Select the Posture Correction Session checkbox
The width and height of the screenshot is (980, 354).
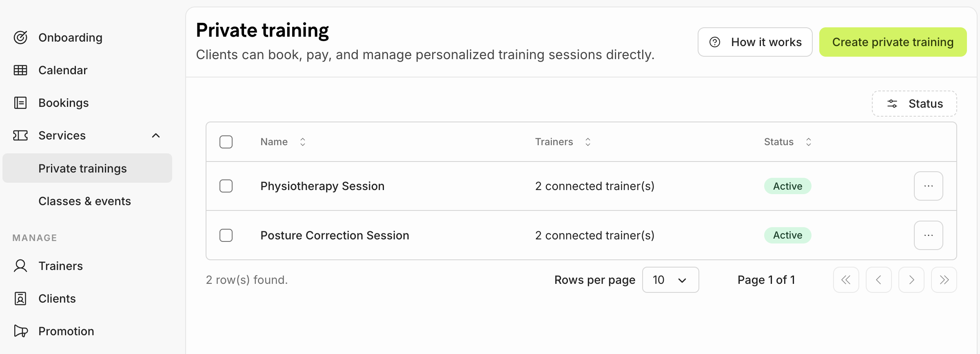[226, 235]
